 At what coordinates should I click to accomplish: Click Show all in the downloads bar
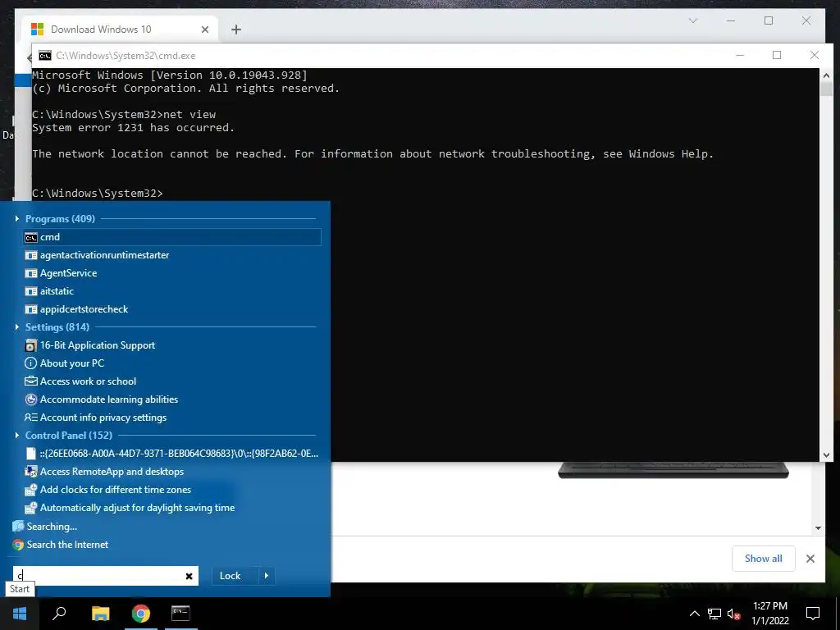point(764,559)
